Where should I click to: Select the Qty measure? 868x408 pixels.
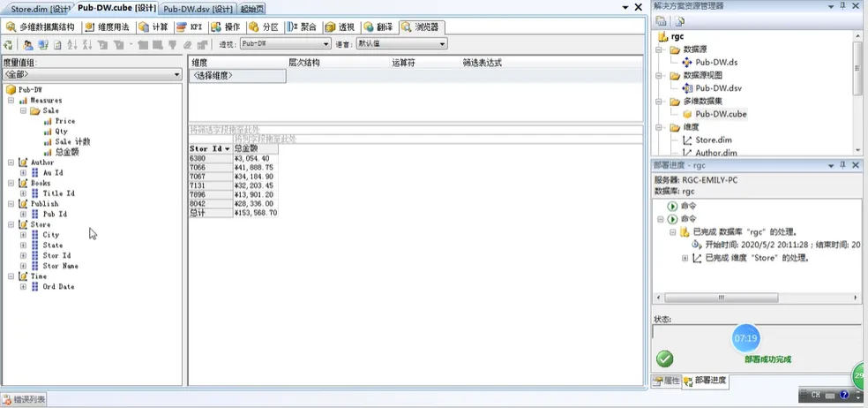(61, 132)
